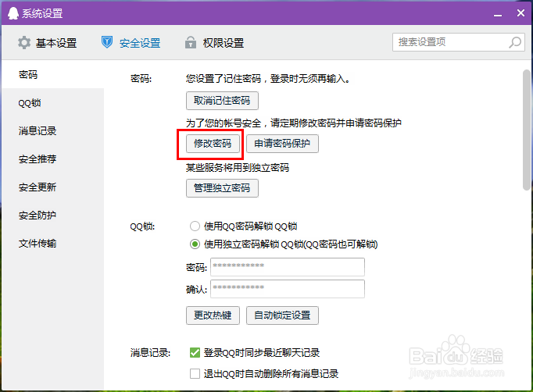Click the padlock icon beside 权限设置
Image resolution: width=533 pixels, height=392 pixels.
pyautogui.click(x=191, y=42)
